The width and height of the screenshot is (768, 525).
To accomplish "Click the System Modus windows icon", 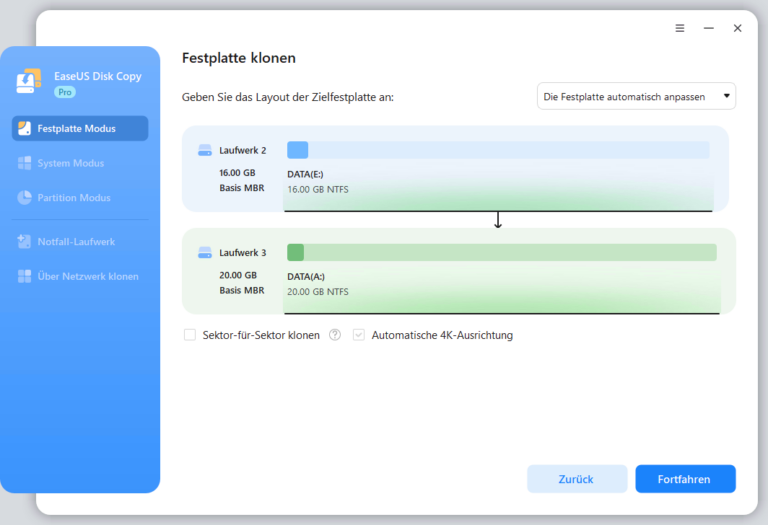I will tap(24, 163).
